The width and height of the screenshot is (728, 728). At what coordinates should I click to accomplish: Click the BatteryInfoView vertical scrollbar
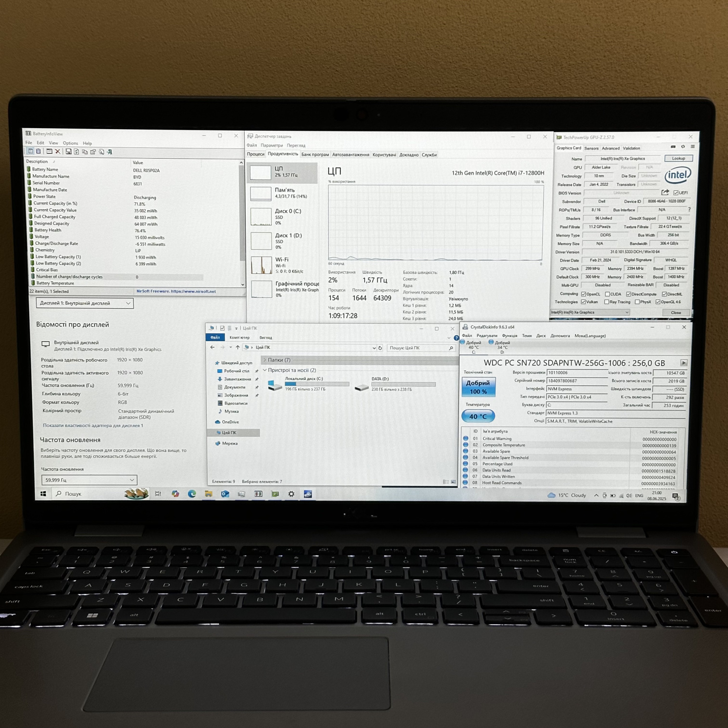pos(242,224)
